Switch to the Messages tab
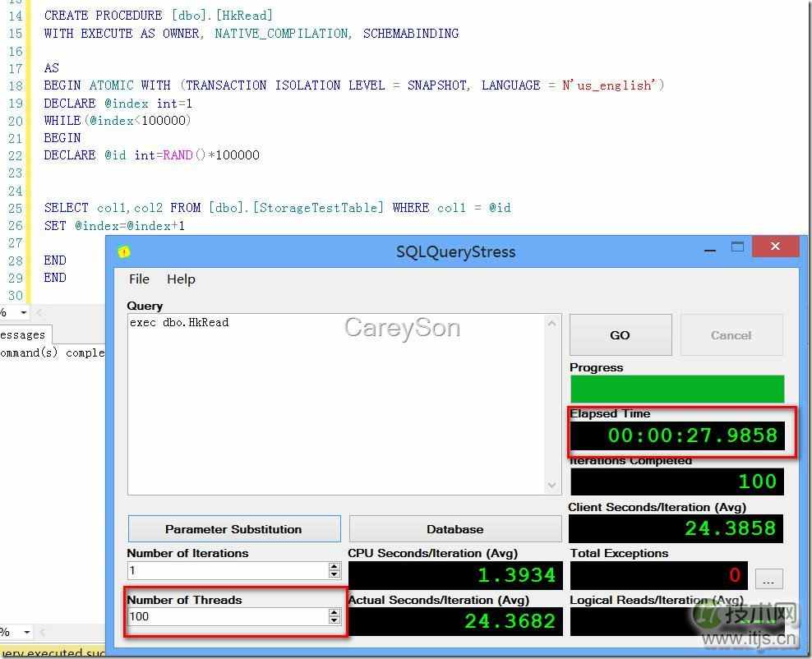Screen dimensions: 812x659 pos(23,334)
